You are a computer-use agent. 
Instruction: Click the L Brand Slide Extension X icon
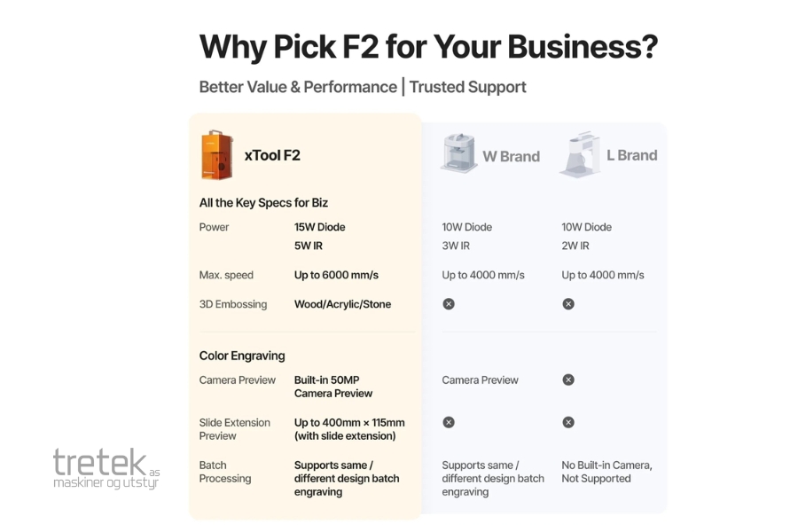(568, 422)
